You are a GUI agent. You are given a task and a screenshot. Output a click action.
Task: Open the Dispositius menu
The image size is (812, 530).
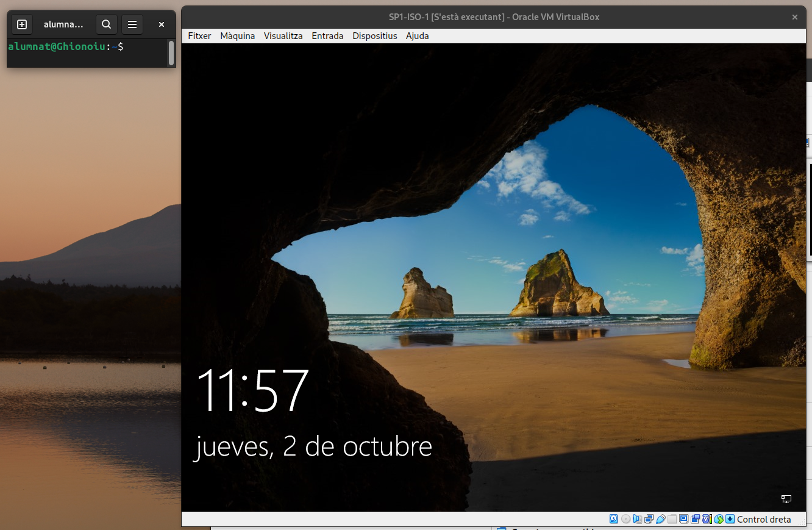pos(374,36)
